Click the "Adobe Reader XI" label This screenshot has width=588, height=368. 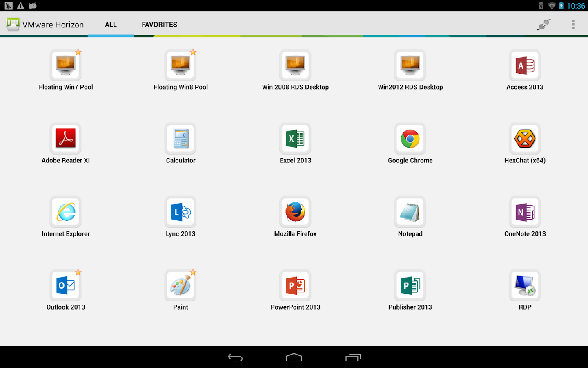(66, 161)
